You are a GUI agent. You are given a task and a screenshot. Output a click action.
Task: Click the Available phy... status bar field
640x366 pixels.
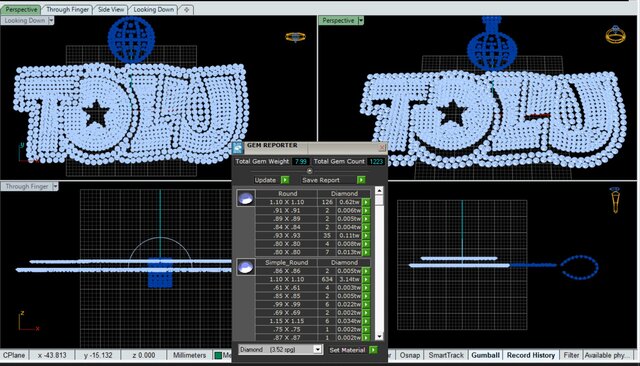coord(607,355)
